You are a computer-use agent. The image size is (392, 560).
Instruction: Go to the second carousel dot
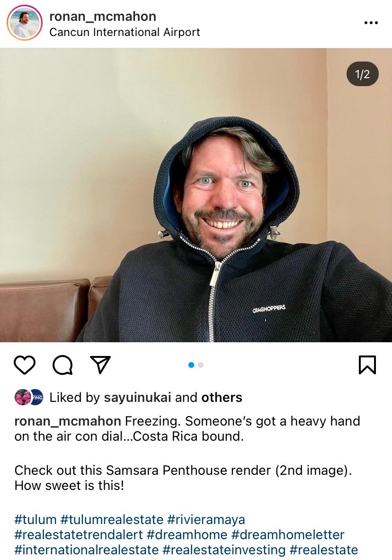[x=201, y=365]
